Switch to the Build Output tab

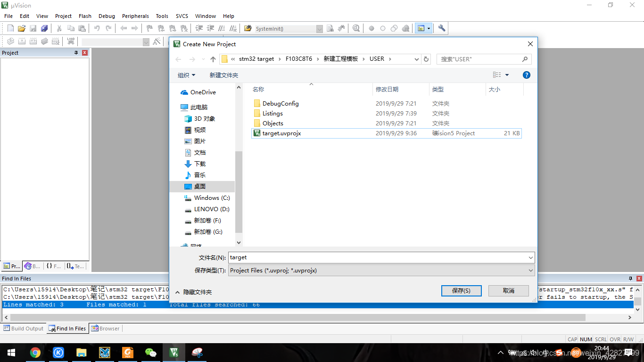tap(24, 329)
